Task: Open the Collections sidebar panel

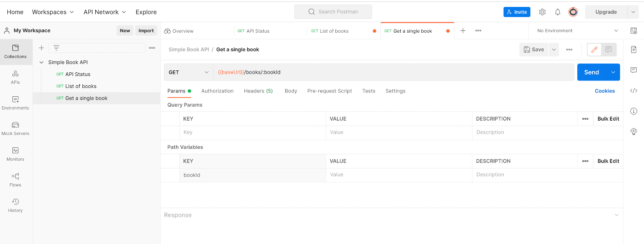Action: [16, 52]
